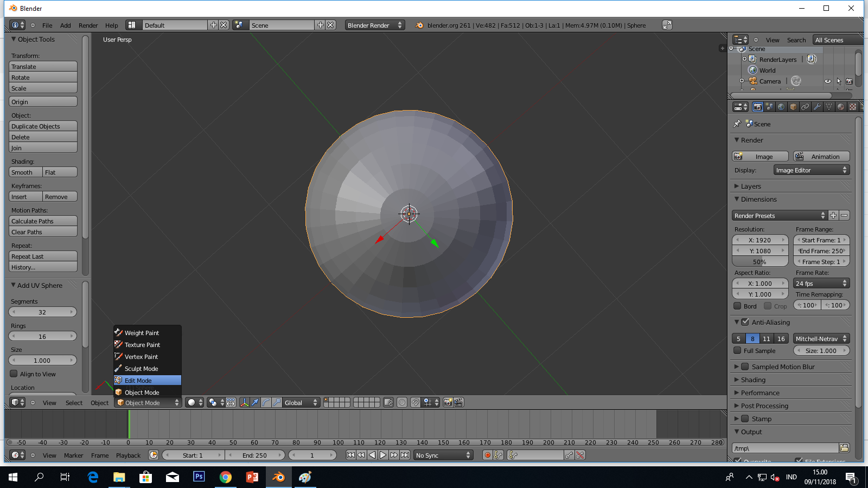Image resolution: width=868 pixels, height=488 pixels.
Task: Open the No Sync playback dropdown
Action: pyautogui.click(x=442, y=455)
